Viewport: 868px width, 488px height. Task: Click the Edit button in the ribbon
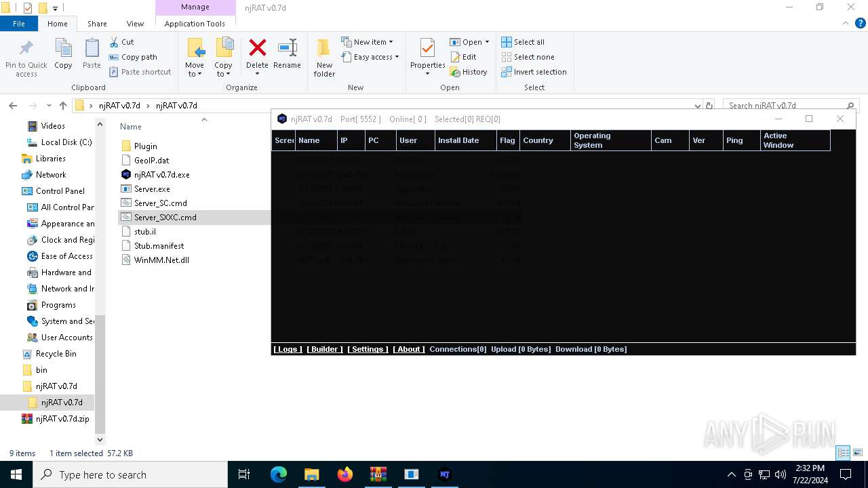point(463,57)
